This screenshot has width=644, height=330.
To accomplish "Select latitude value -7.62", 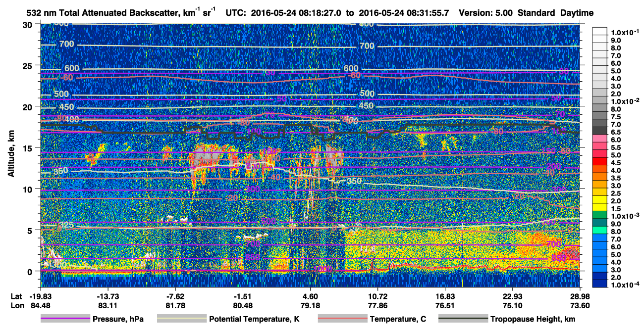I will coord(176,296).
